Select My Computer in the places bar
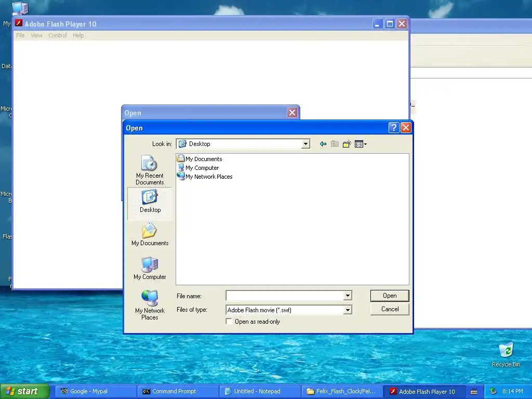 pos(150,269)
